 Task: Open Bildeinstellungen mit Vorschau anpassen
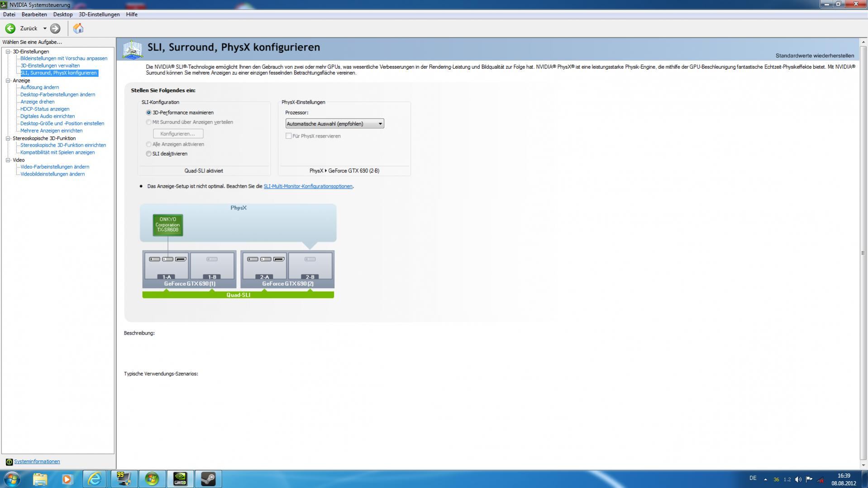click(x=64, y=58)
